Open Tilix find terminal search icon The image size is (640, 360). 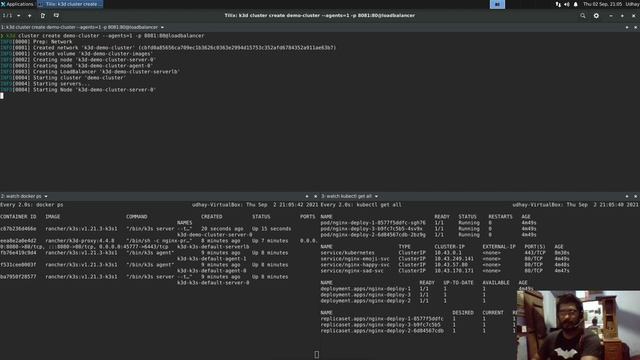pyautogui.click(x=582, y=16)
